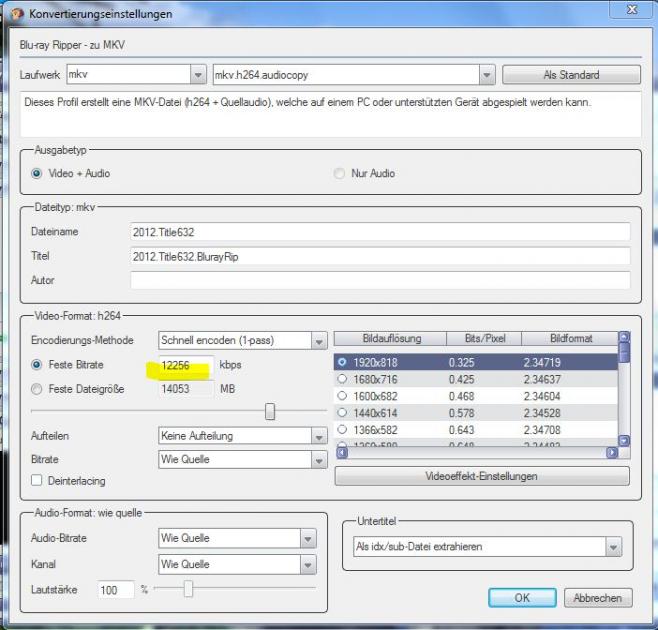Select the Feste Bitrate radio button
This screenshot has width=658, height=630.
[37, 365]
